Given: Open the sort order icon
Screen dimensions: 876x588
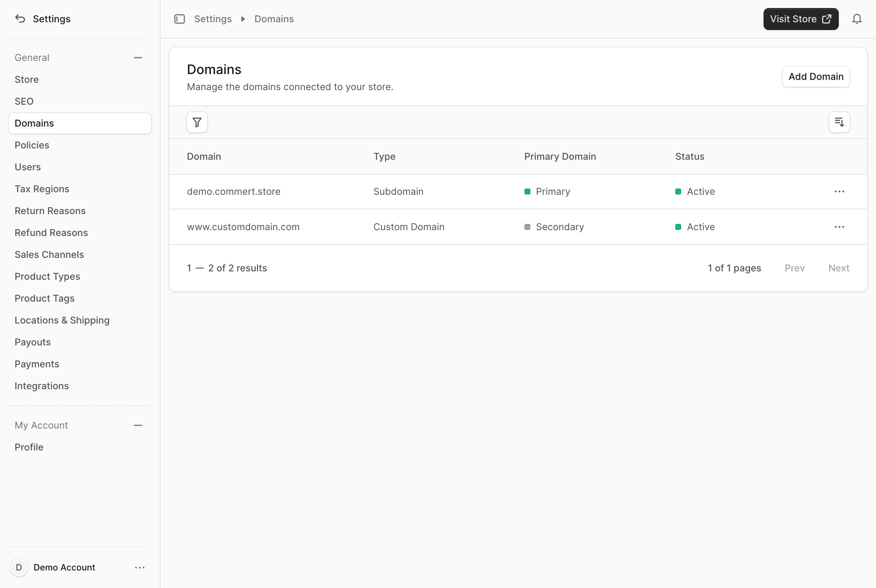Looking at the screenshot, I should click(839, 122).
